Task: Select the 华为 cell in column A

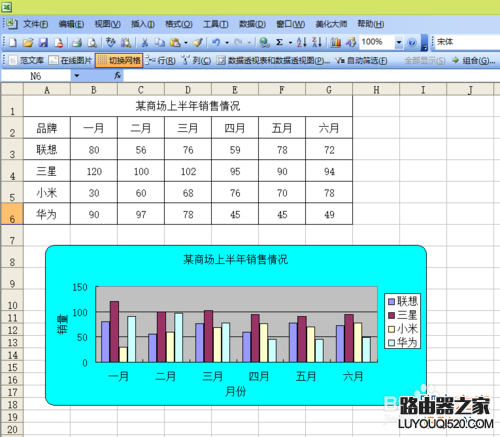Action: tap(47, 214)
